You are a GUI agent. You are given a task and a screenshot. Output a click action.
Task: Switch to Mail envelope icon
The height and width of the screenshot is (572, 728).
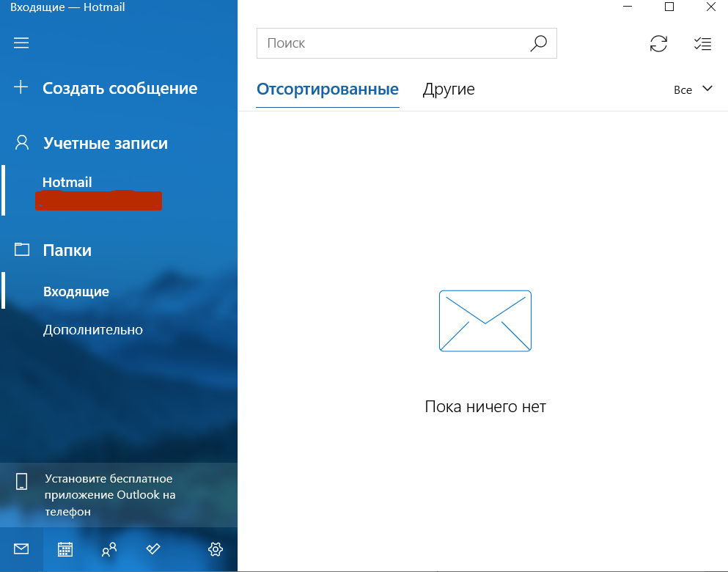point(21,549)
